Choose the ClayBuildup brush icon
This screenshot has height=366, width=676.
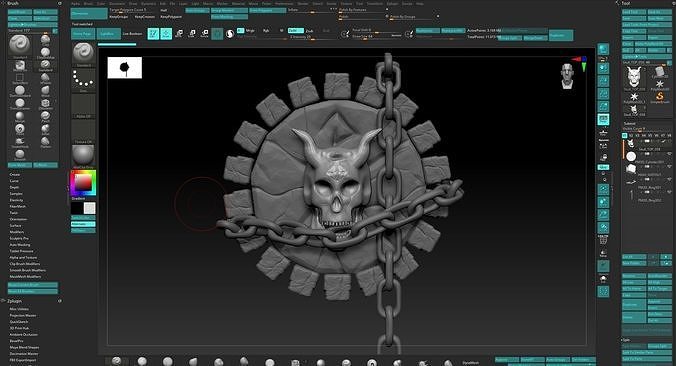click(x=45, y=53)
